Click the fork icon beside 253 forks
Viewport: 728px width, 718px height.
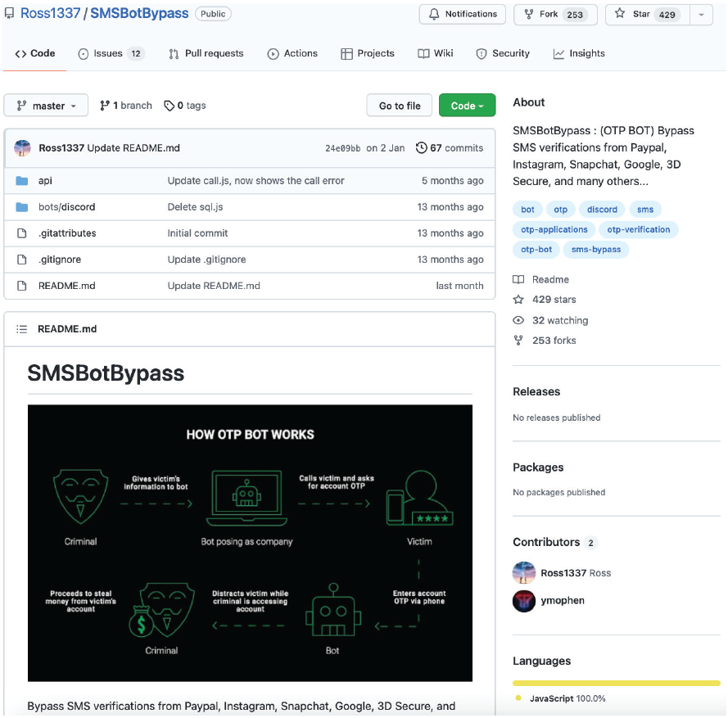518,341
